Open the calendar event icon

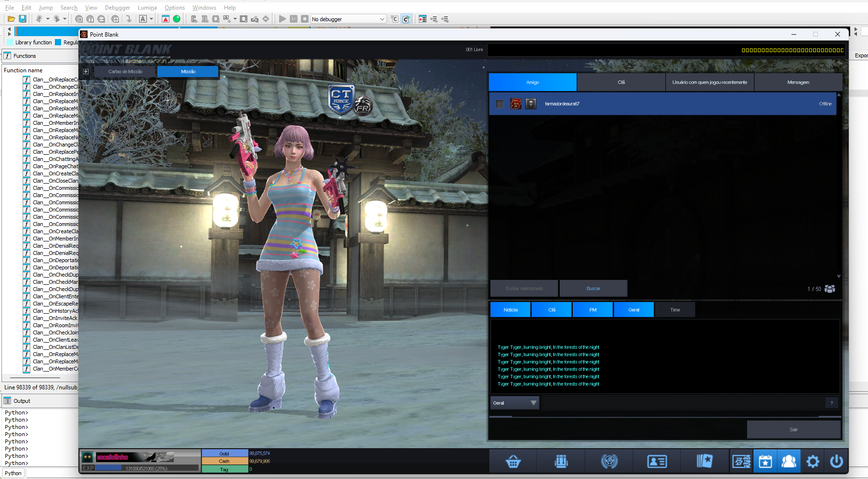coord(765,462)
